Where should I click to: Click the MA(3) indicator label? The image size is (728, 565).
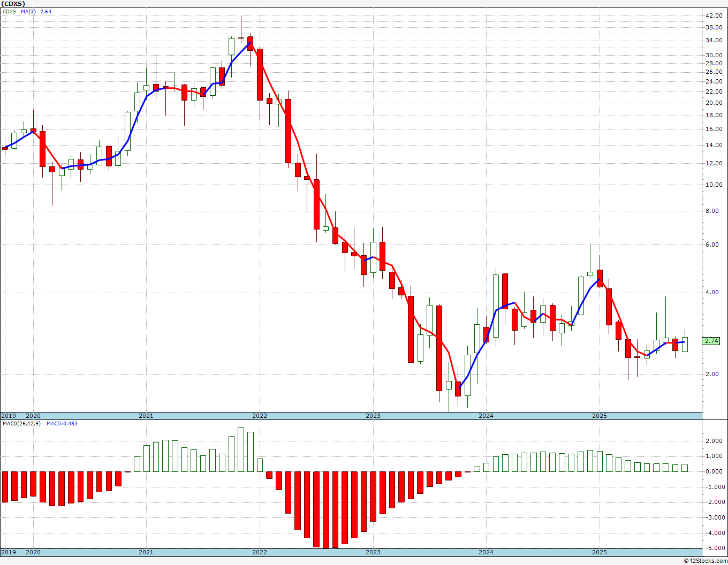coord(28,11)
